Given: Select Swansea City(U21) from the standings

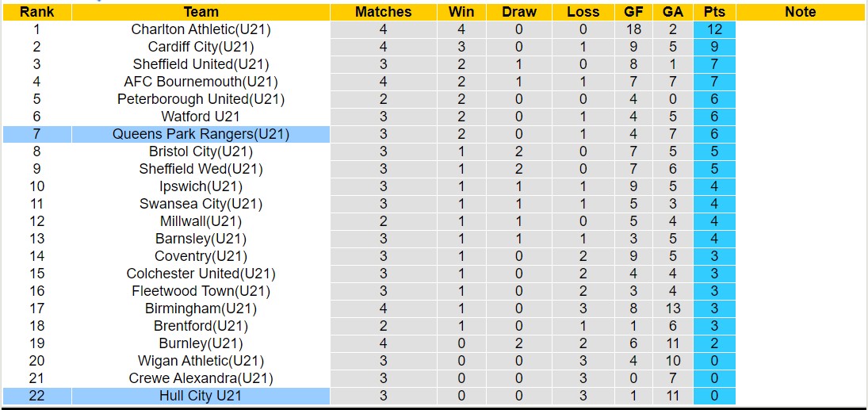Looking at the screenshot, I should 201,204.
